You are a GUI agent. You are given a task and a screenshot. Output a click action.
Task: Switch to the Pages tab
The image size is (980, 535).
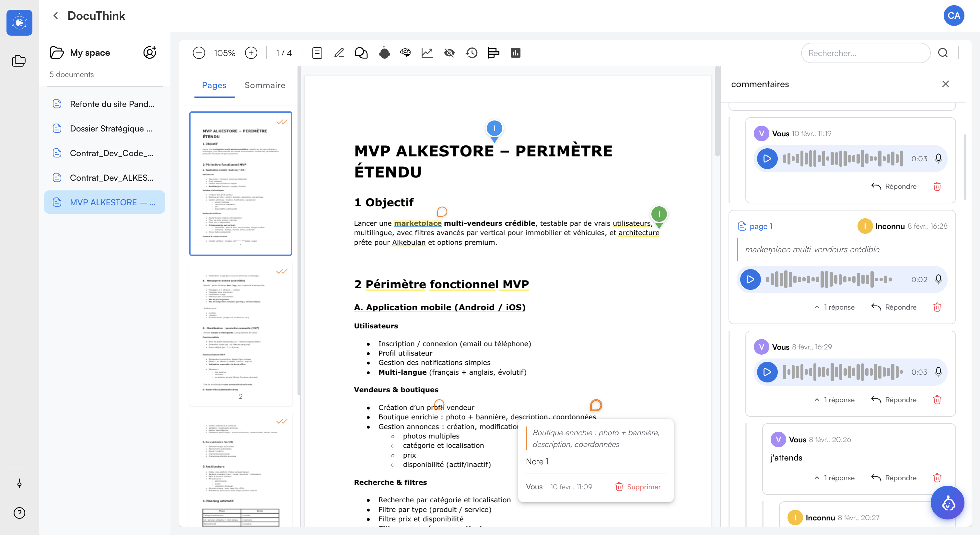tap(214, 85)
